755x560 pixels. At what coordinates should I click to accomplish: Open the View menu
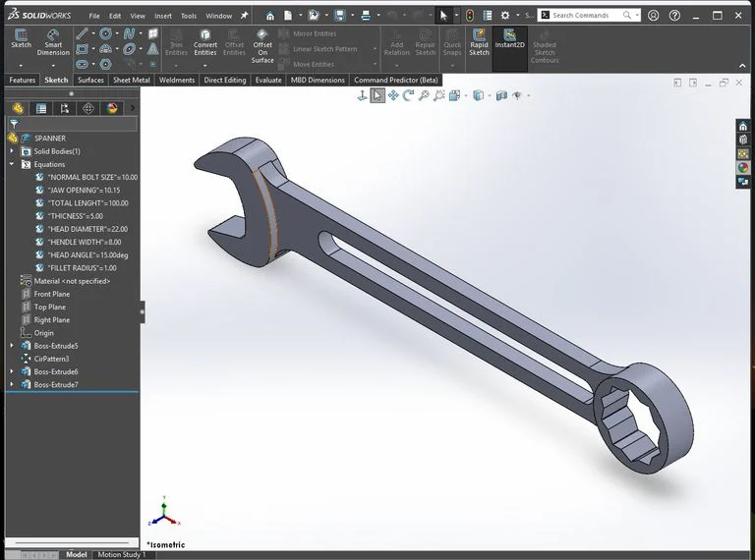point(138,16)
